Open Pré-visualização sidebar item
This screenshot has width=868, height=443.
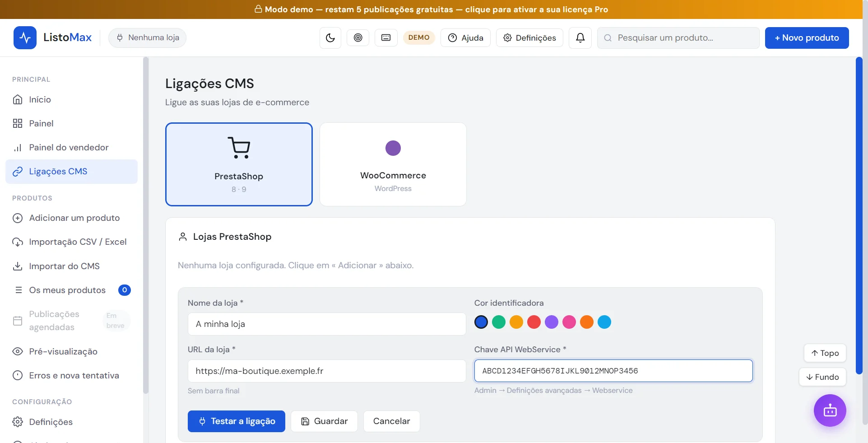point(71,351)
